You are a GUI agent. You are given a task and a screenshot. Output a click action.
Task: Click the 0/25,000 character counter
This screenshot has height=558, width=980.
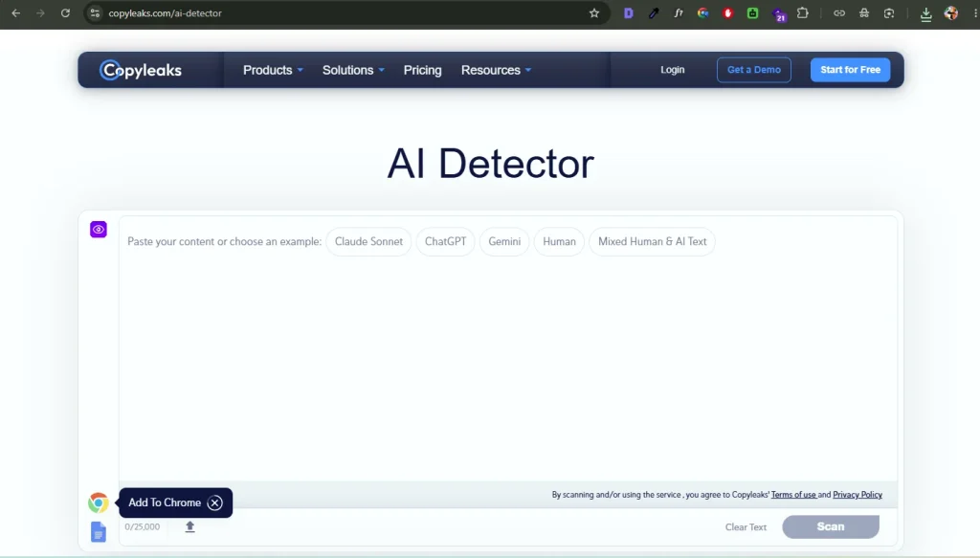pyautogui.click(x=142, y=526)
